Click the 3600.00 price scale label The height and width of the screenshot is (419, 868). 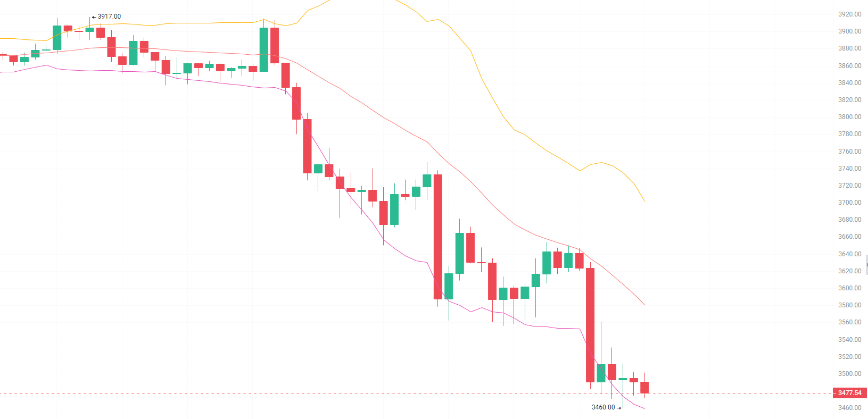tap(849, 288)
